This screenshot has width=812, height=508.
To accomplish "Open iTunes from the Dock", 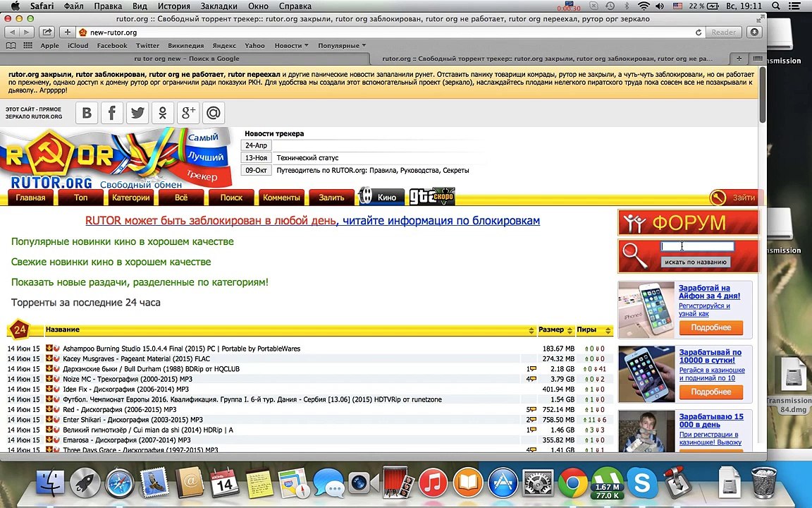I will pos(433,483).
